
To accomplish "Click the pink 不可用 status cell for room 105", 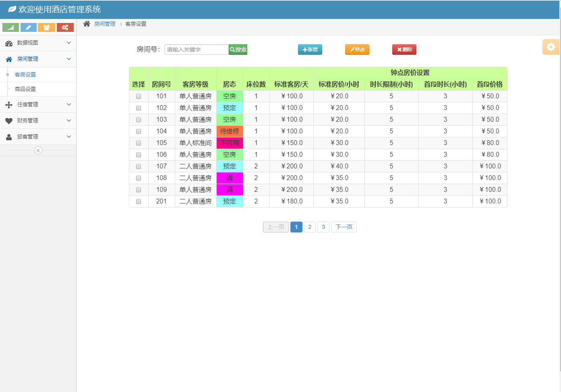I will [230, 143].
